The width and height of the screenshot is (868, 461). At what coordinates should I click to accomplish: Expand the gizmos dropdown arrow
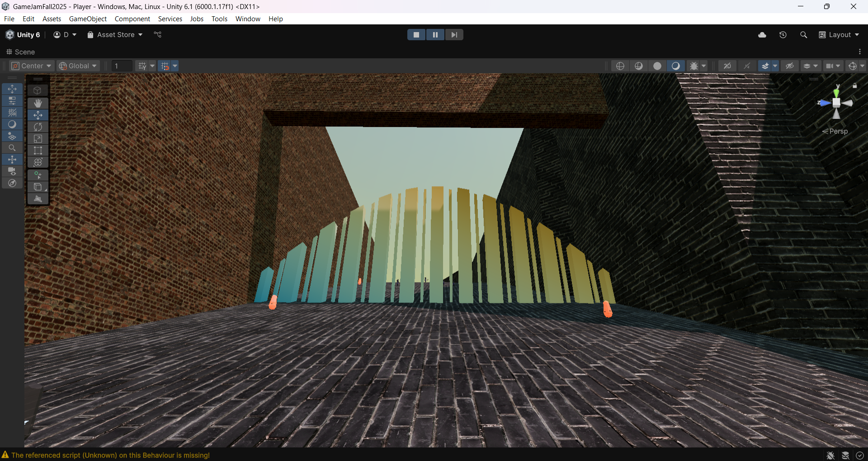point(862,66)
